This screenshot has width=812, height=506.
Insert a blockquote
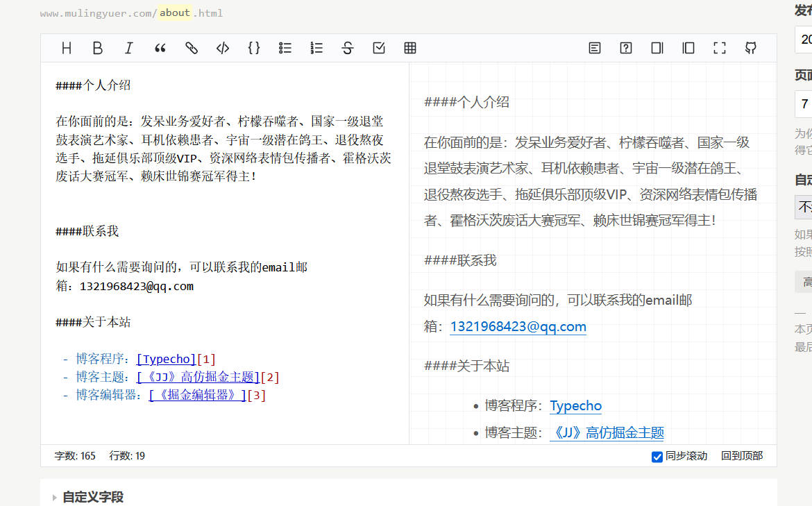click(160, 48)
